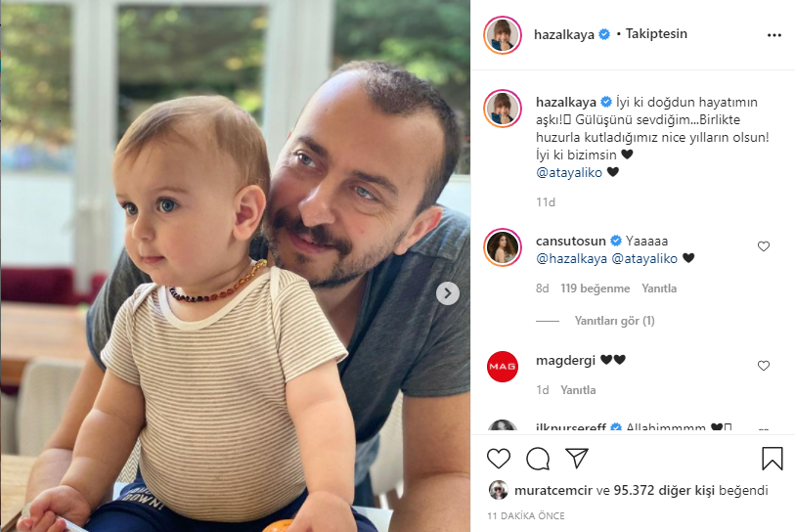The height and width of the screenshot is (532, 795).
Task: Like cansutosun's comment
Action: pyautogui.click(x=764, y=246)
